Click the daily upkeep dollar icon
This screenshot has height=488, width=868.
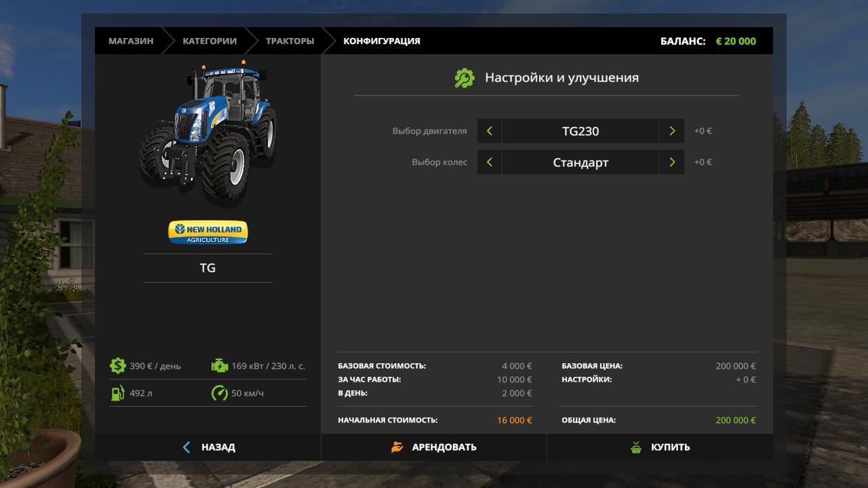pos(117,366)
